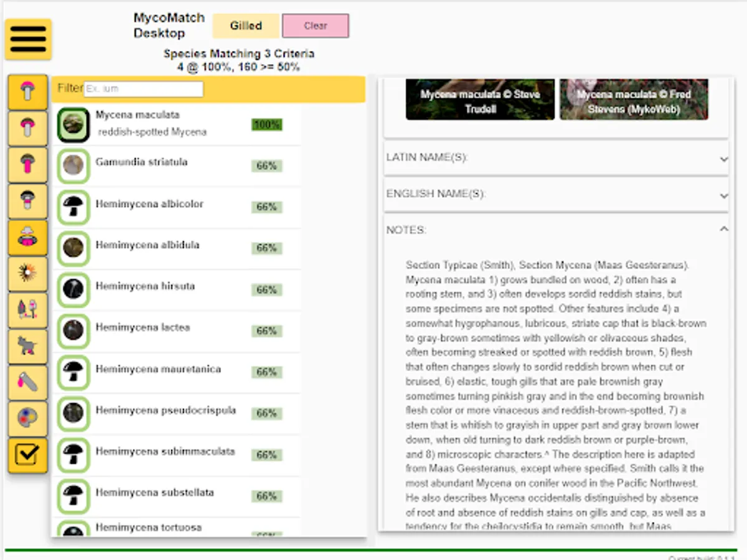Click Gamundia striatula thumbnail
This screenshot has height=560, width=747.
pos(73,166)
